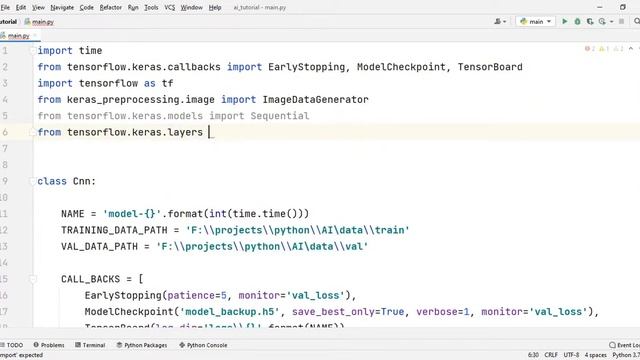Screen dimensions: 640x360
Task: Click the weak warning count indicator
Action: (x=618, y=49)
